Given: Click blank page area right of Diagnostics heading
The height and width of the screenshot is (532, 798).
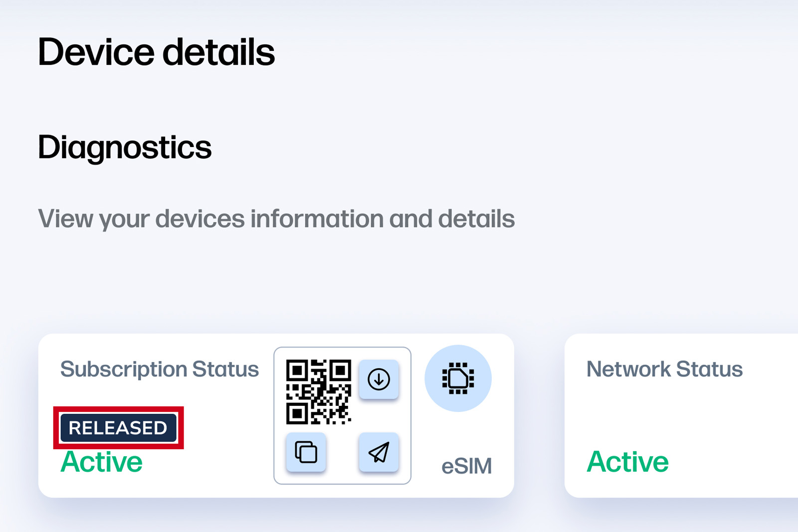Looking at the screenshot, I should tap(449, 148).
